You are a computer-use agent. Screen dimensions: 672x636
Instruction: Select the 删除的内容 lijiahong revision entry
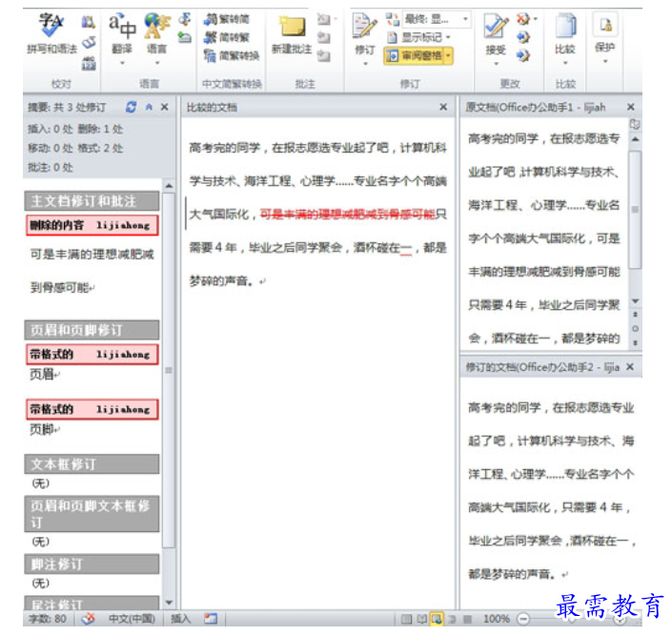tap(92, 225)
